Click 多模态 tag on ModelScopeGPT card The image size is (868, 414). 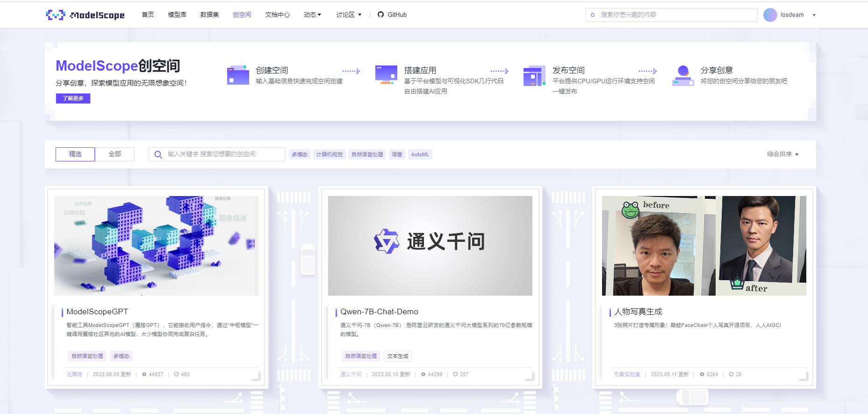click(x=122, y=356)
